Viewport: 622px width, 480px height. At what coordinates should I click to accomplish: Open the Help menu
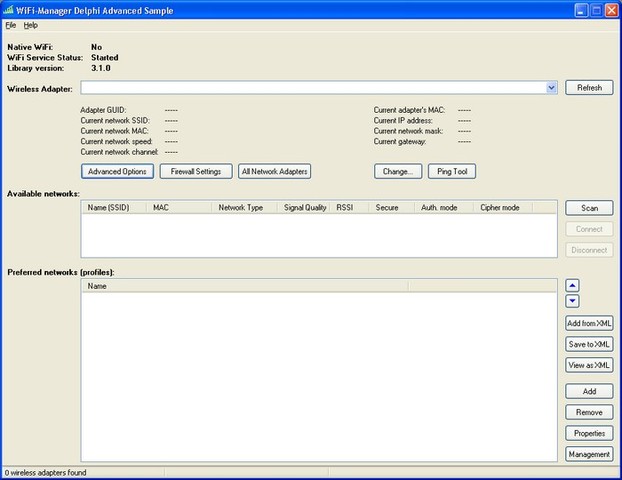coord(31,25)
